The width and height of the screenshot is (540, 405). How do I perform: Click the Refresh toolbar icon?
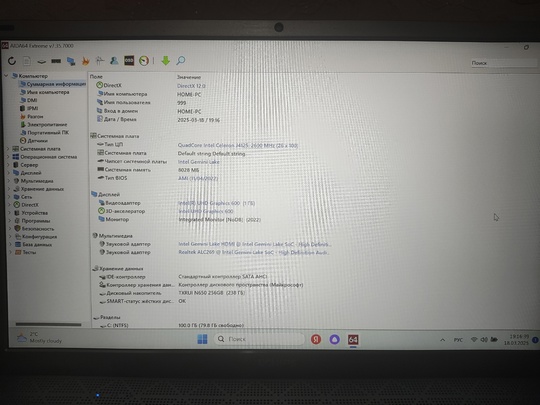pyautogui.click(x=12, y=61)
